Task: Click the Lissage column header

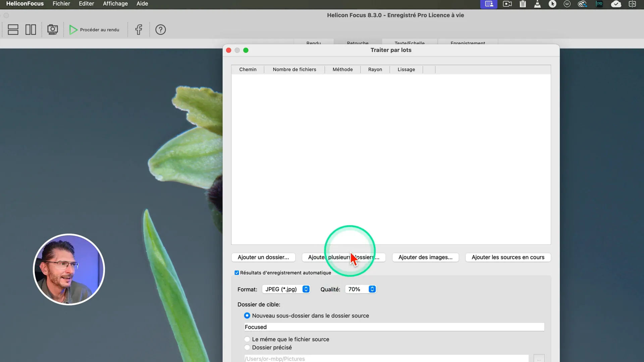Action: coord(406,69)
